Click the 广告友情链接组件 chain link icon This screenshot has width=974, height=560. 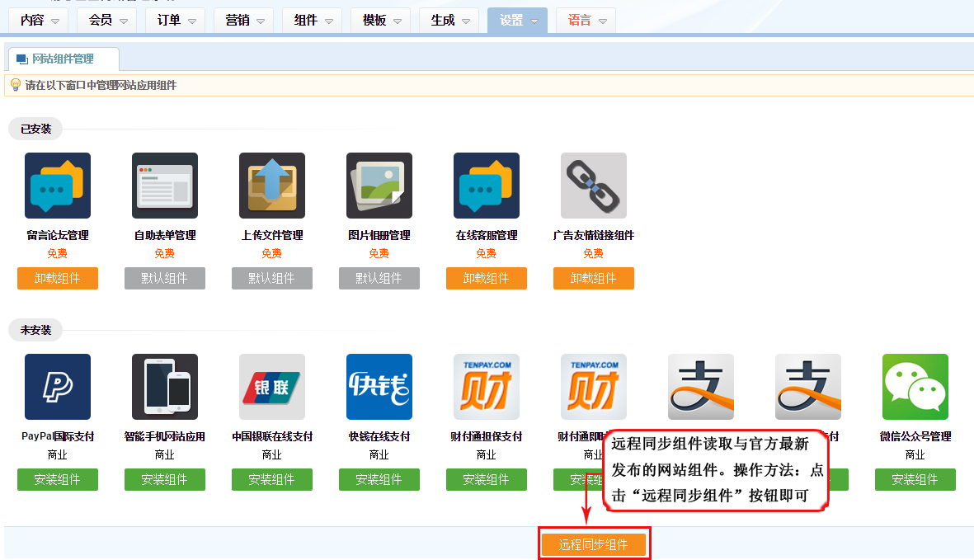(594, 186)
